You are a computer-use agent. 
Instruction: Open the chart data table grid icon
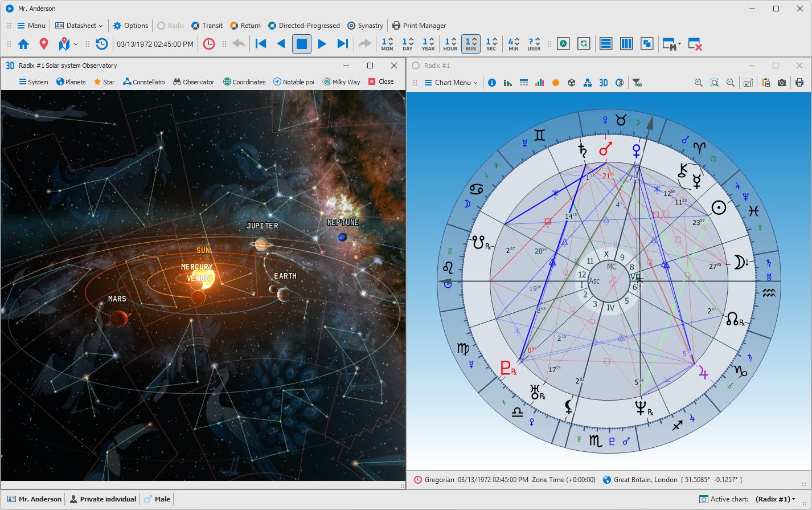(524, 83)
